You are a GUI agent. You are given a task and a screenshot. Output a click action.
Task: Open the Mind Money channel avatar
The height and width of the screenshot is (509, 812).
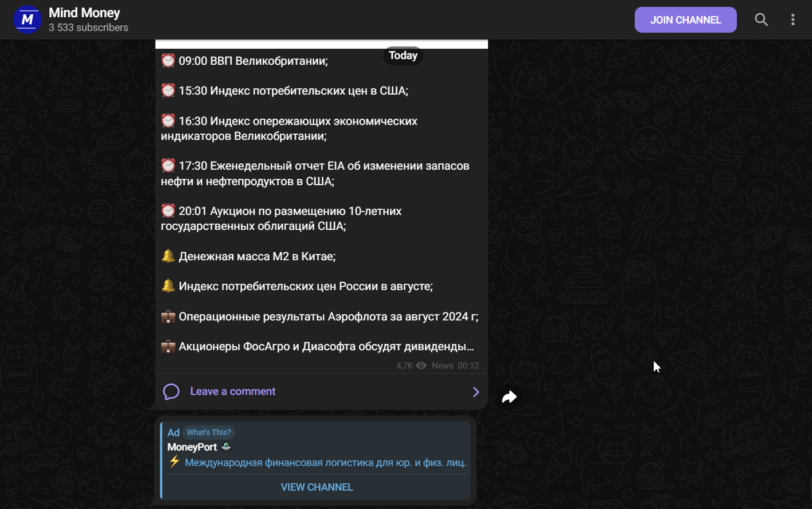tap(28, 19)
